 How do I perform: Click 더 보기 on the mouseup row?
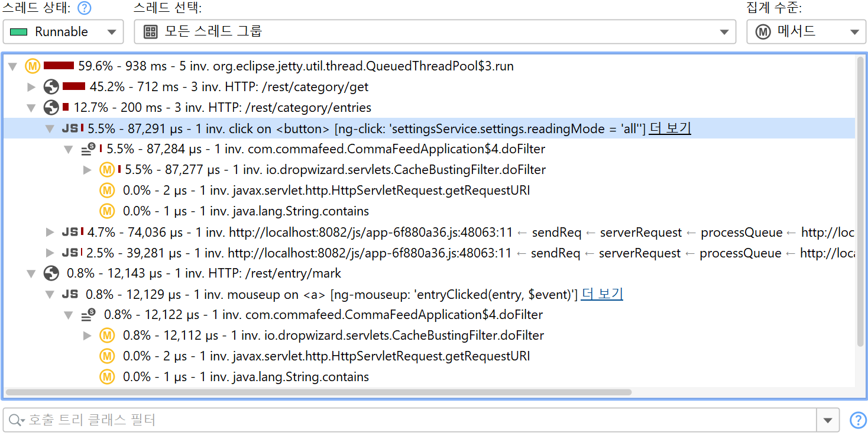(x=602, y=294)
